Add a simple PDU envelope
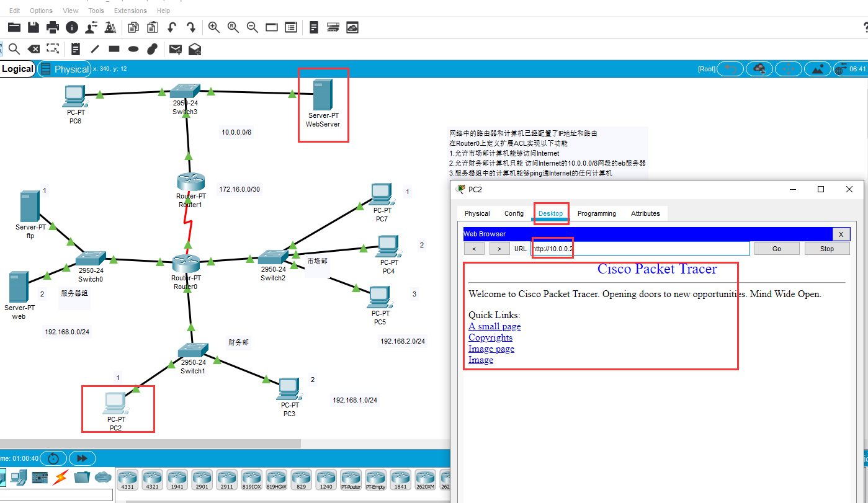Image resolution: width=868 pixels, height=503 pixels. (x=176, y=48)
